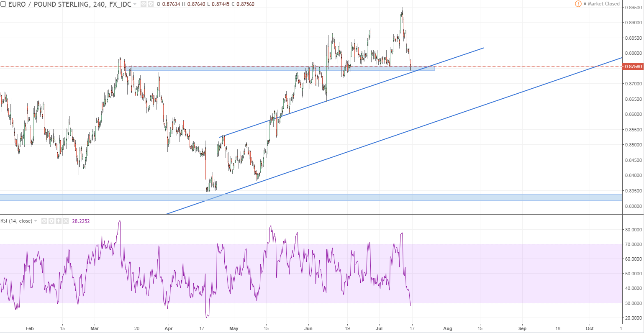Viewport: 644px width, 333px height.
Task: Click the plus icon in RSI legend
Action: [x=58, y=221]
